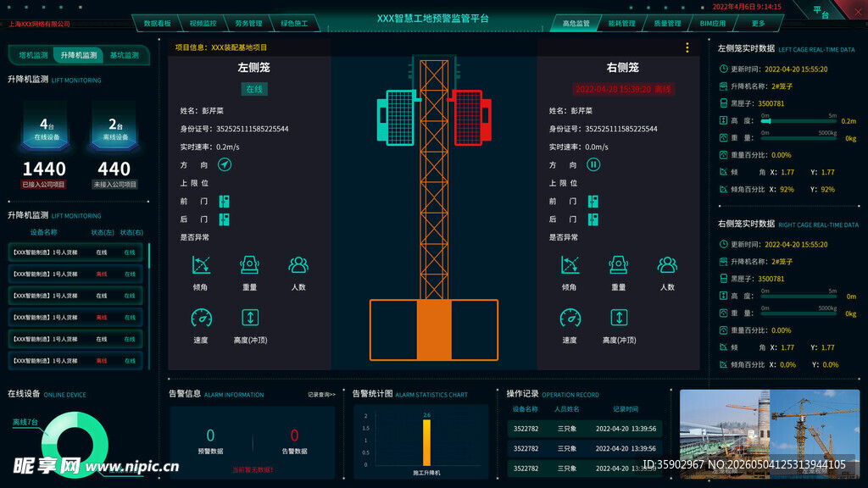Click 已接入公司项目 label under 1440
The height and width of the screenshot is (488, 868).
click(x=44, y=184)
